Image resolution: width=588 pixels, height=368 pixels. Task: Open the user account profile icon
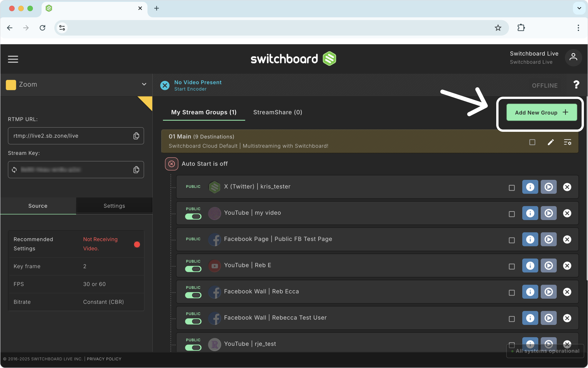point(573,58)
